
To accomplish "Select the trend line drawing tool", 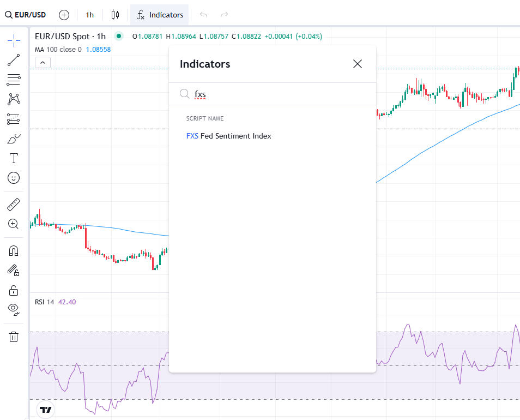I will [x=14, y=60].
